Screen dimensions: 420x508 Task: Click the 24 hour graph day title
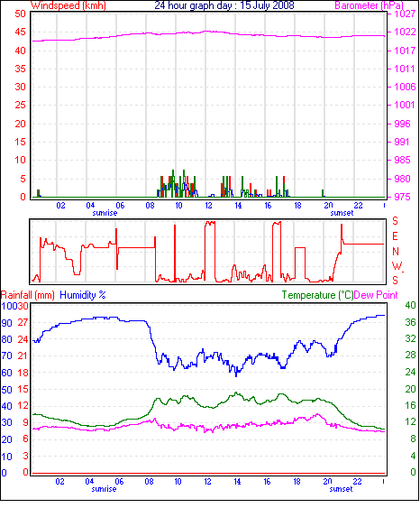pyautogui.click(x=224, y=5)
